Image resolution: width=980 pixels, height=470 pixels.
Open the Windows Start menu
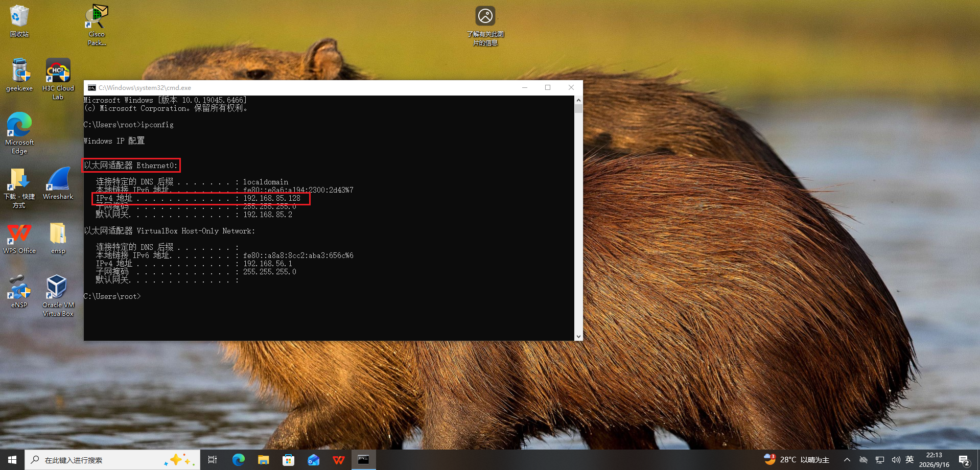tap(12, 460)
